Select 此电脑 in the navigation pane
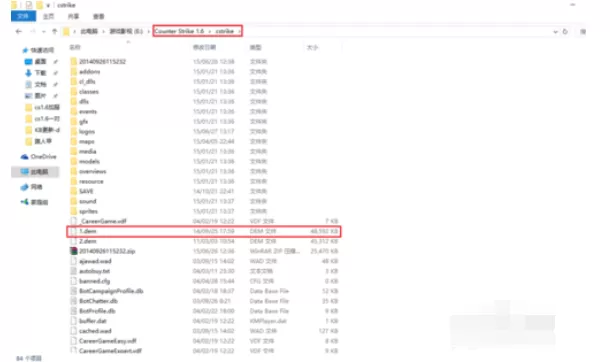Image resolution: width=610 pixels, height=362 pixels. pyautogui.click(x=35, y=172)
